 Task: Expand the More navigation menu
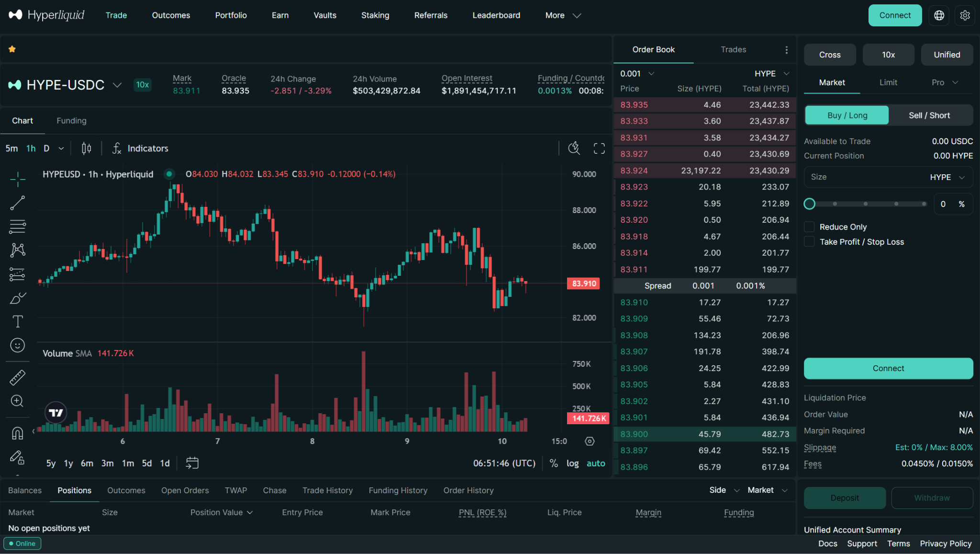[563, 15]
